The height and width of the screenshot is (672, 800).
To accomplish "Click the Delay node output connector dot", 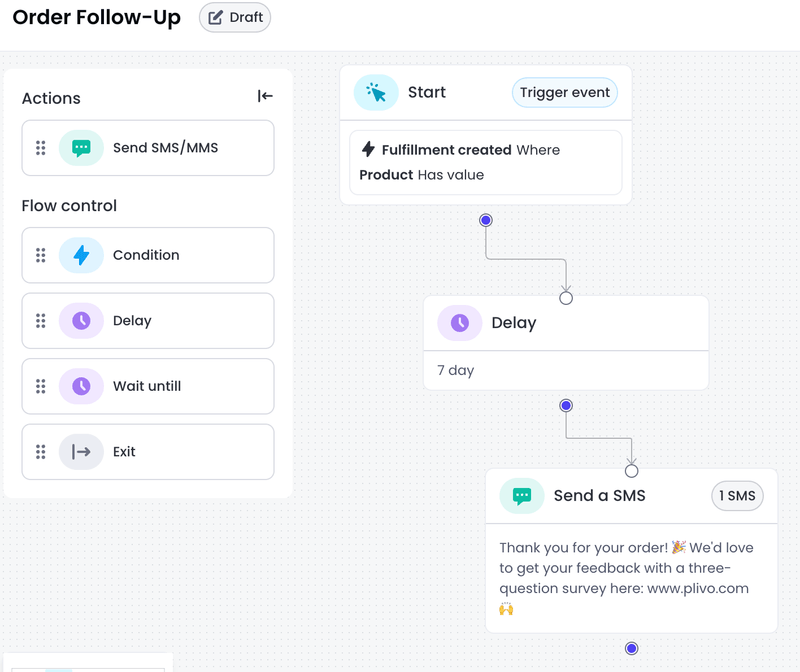I will click(566, 406).
